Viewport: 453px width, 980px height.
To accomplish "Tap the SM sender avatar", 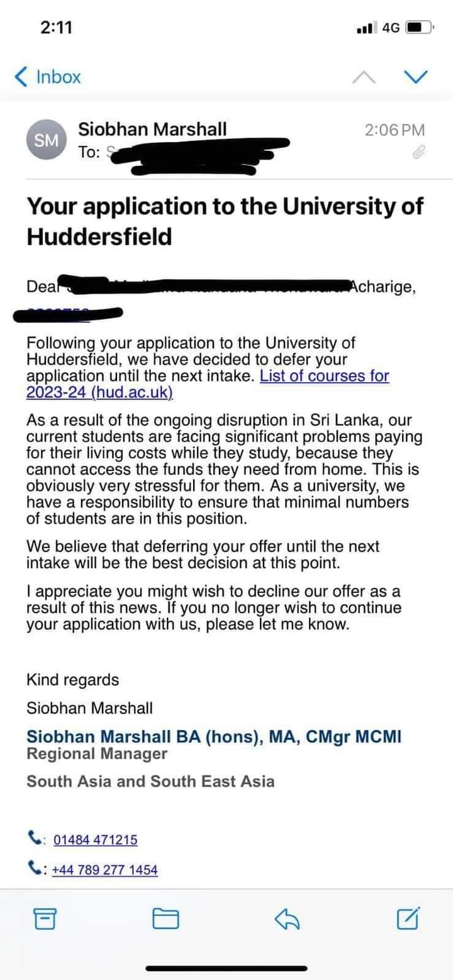I will 45,140.
